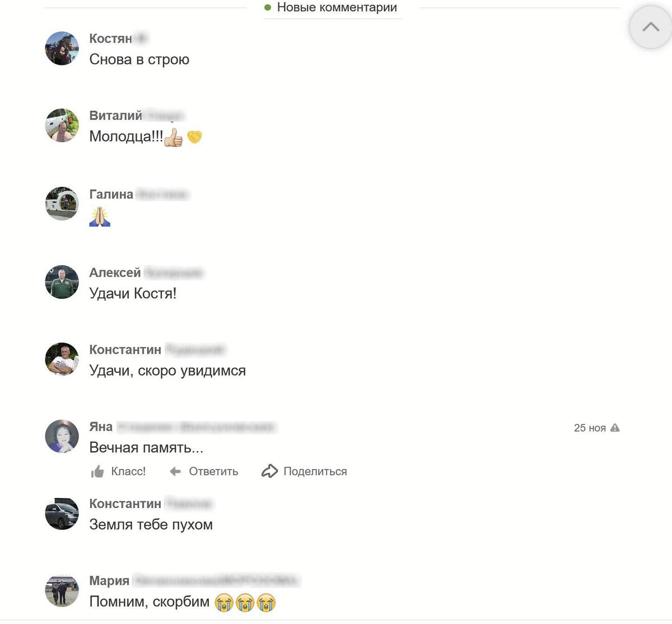Click the share arrow icon next to Поделиться
The image size is (672, 624).
point(269,471)
